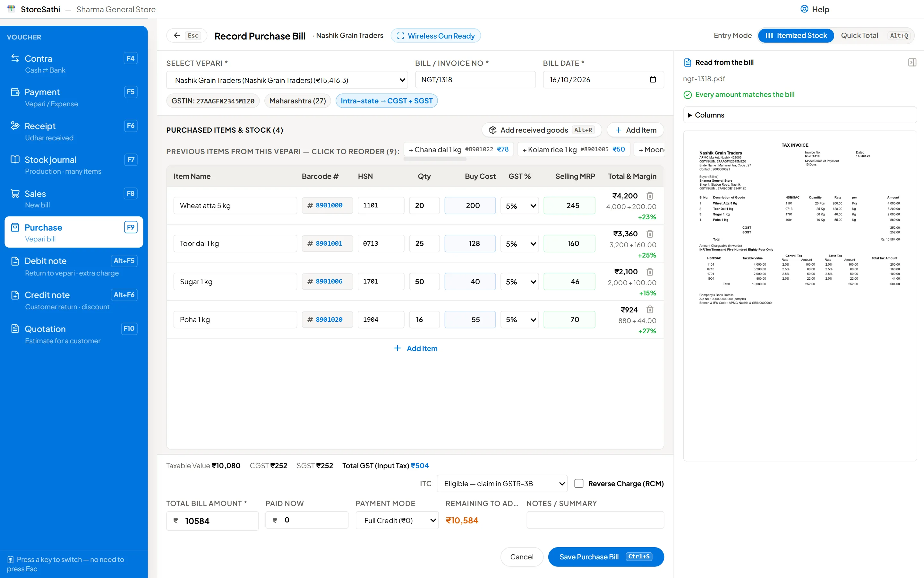Click the Credit note document icon

(x=15, y=295)
